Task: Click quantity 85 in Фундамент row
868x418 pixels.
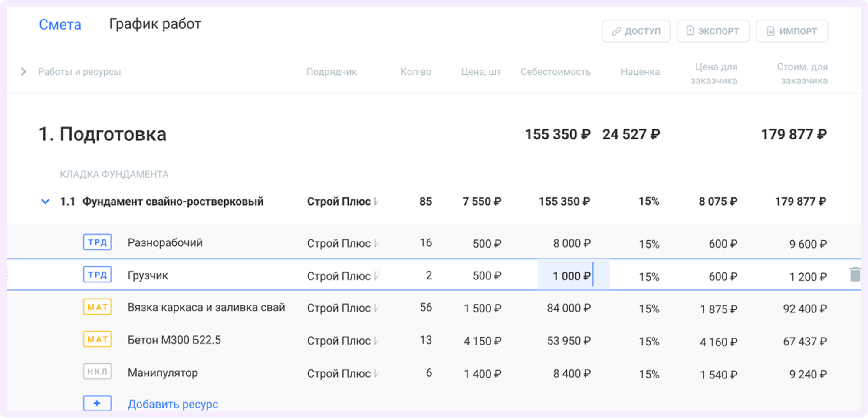Action: click(x=426, y=202)
